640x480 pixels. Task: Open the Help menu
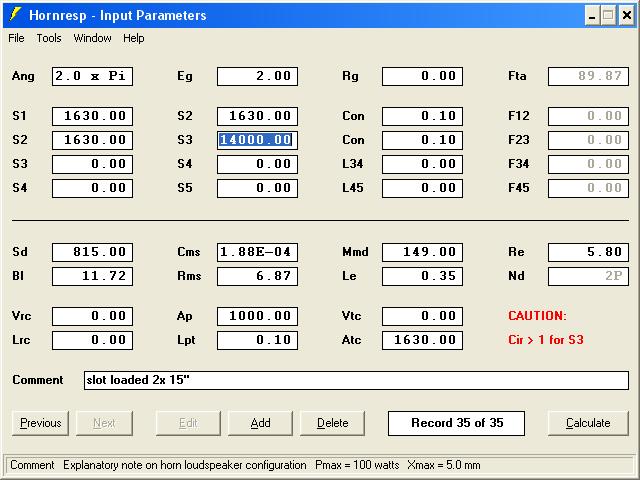pyautogui.click(x=133, y=38)
